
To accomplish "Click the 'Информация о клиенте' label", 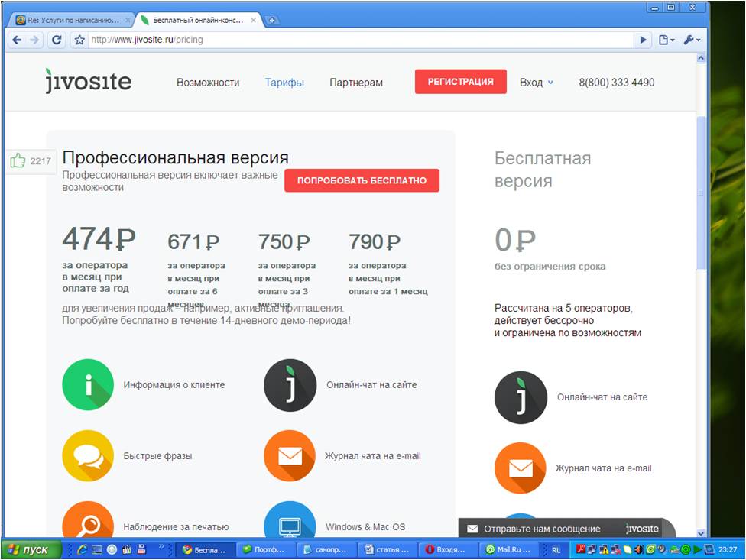I will [x=174, y=384].
